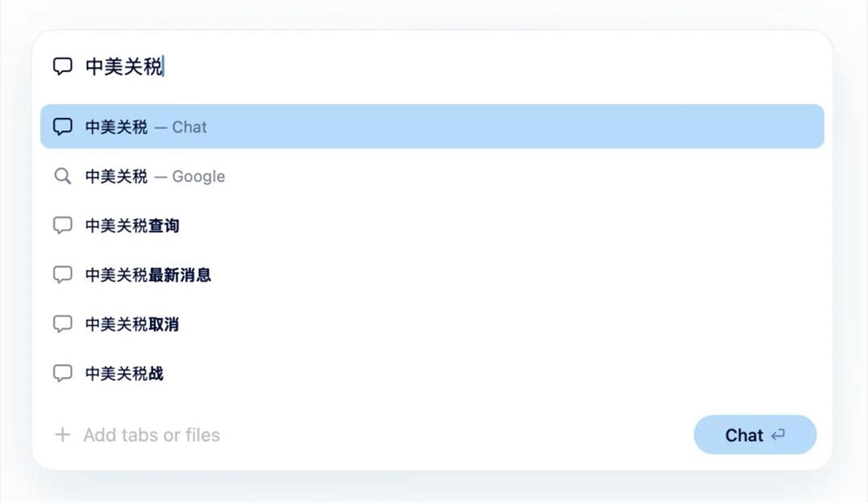Click the Google label in second row

(x=198, y=176)
